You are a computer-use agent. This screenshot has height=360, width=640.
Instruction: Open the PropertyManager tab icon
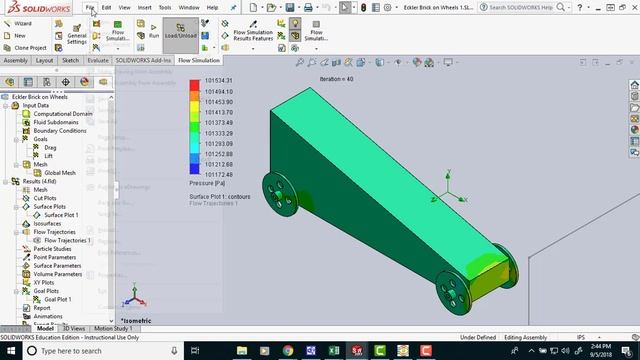click(x=28, y=82)
